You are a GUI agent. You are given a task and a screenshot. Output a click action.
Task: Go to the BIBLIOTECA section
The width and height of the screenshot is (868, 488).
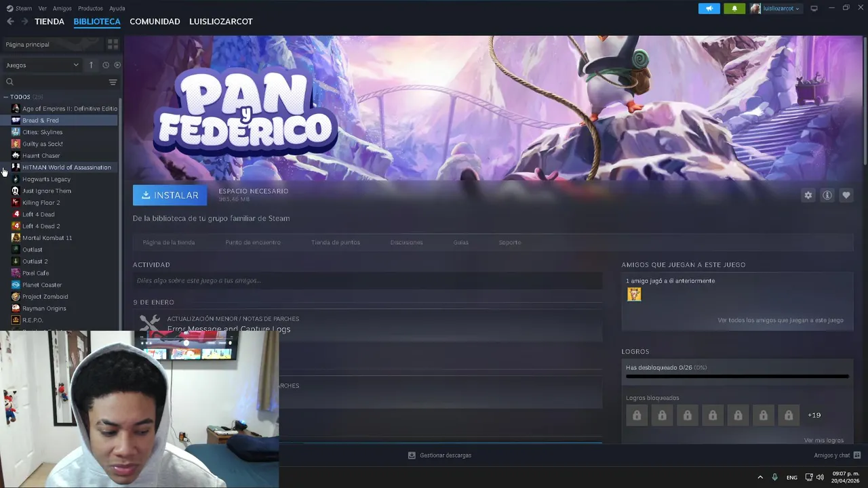[x=97, y=22]
